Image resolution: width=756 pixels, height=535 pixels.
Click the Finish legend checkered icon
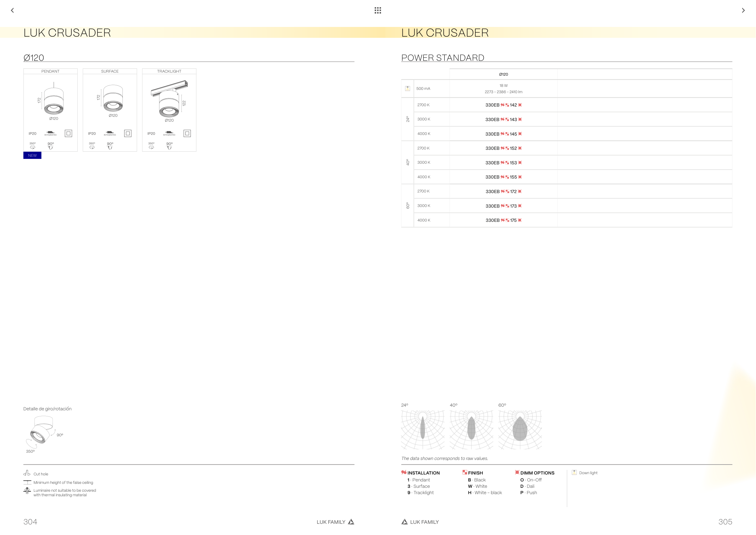pyautogui.click(x=464, y=472)
